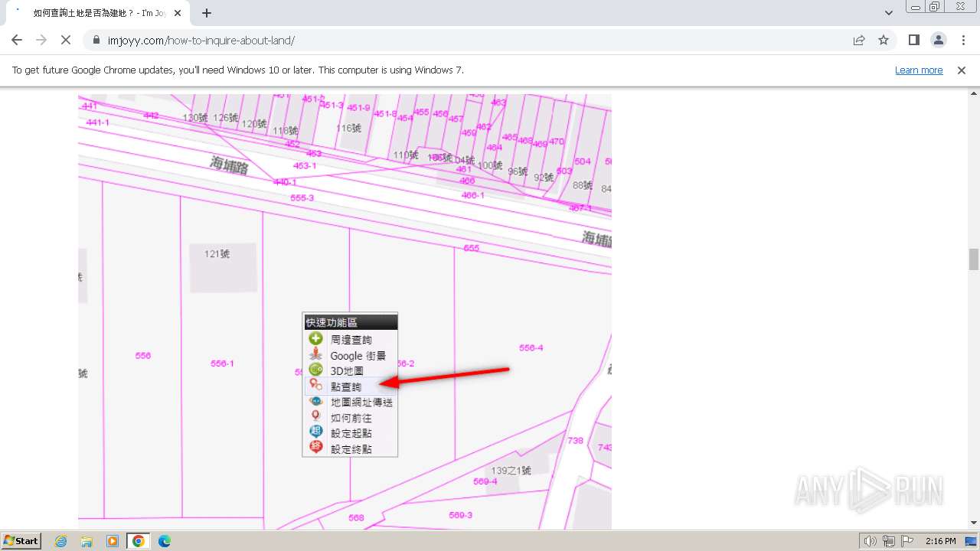The height and width of the screenshot is (551, 980).
Task: Switch to Chrome in the taskbar
Action: [x=139, y=541]
